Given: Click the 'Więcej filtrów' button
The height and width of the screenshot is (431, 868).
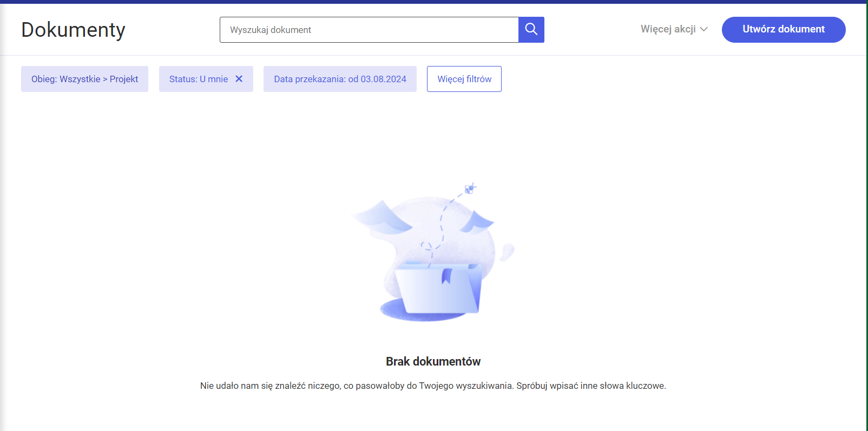Looking at the screenshot, I should [464, 79].
